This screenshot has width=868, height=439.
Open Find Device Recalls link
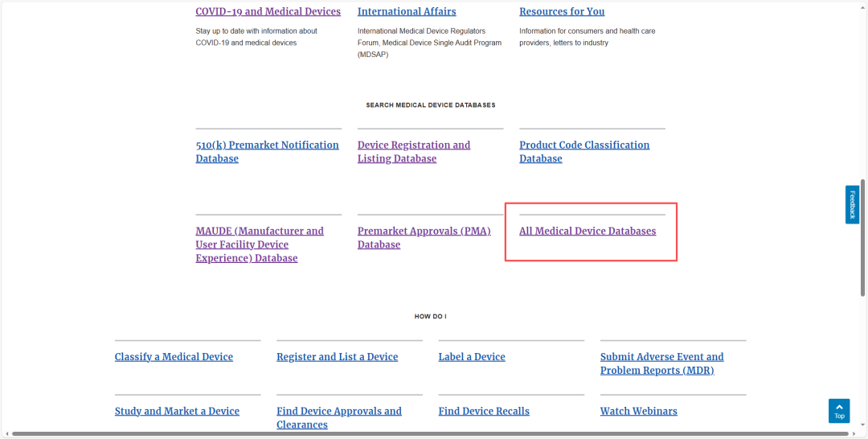(x=484, y=411)
